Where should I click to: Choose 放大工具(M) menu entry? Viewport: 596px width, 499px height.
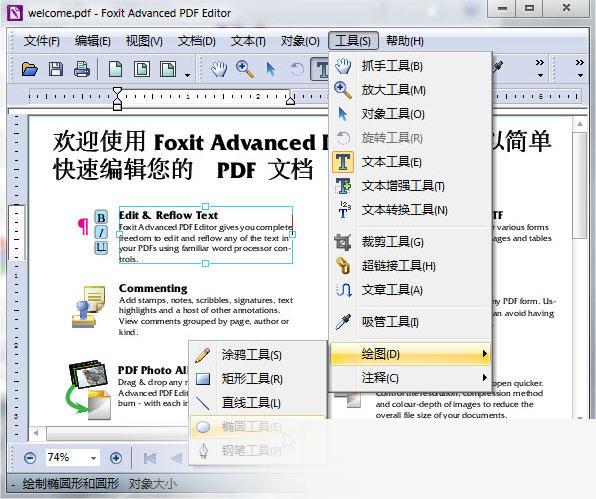coord(411,90)
